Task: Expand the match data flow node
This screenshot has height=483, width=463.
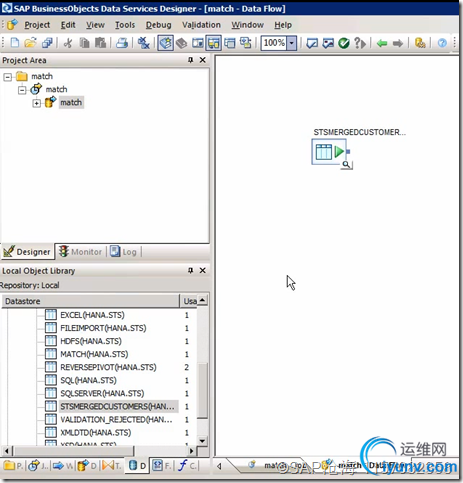Action: coord(37,103)
